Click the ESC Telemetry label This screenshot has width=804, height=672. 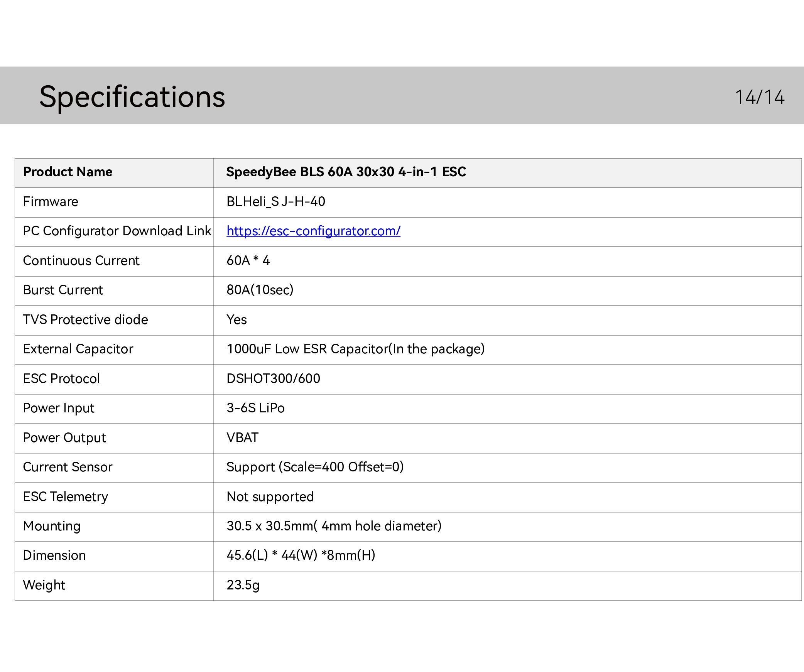[x=66, y=497]
